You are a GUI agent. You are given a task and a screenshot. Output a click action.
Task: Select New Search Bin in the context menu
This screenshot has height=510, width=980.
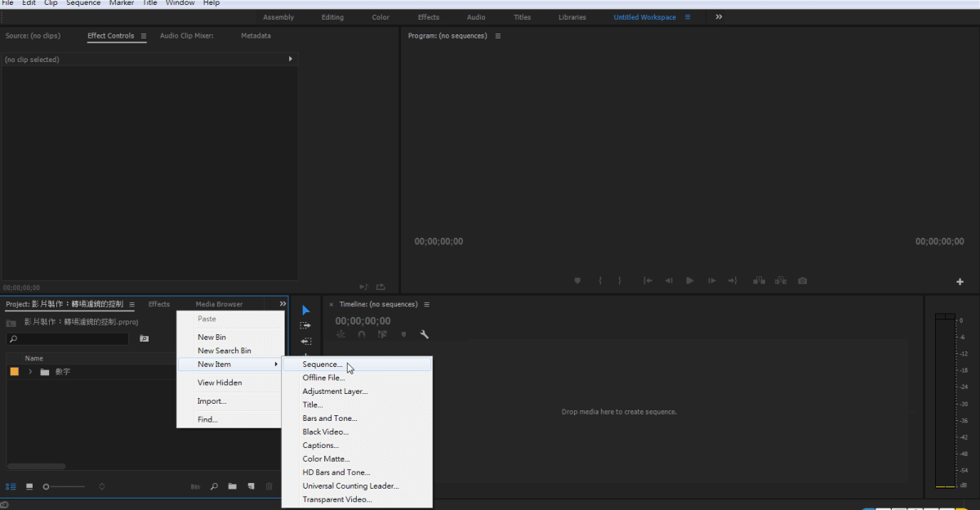tap(230, 351)
